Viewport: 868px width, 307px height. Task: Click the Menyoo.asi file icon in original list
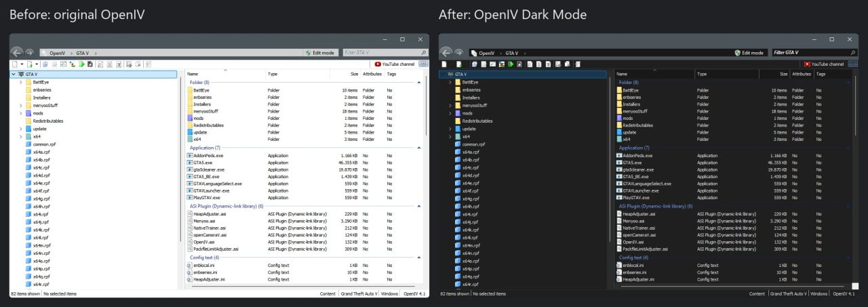click(x=190, y=221)
